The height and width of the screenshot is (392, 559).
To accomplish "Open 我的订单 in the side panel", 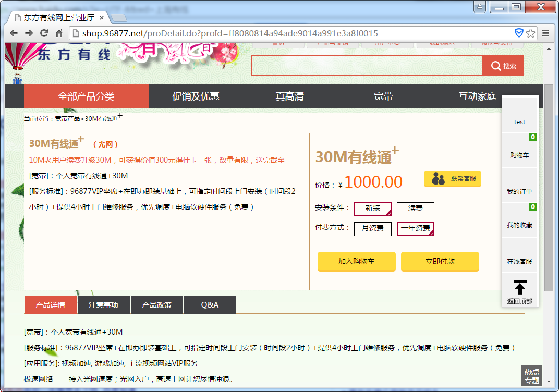I will tap(519, 192).
